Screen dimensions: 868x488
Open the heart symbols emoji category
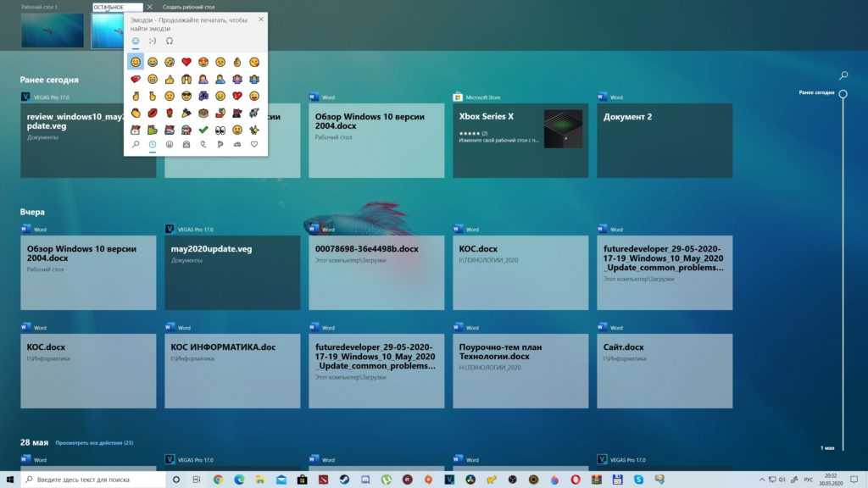coord(253,145)
